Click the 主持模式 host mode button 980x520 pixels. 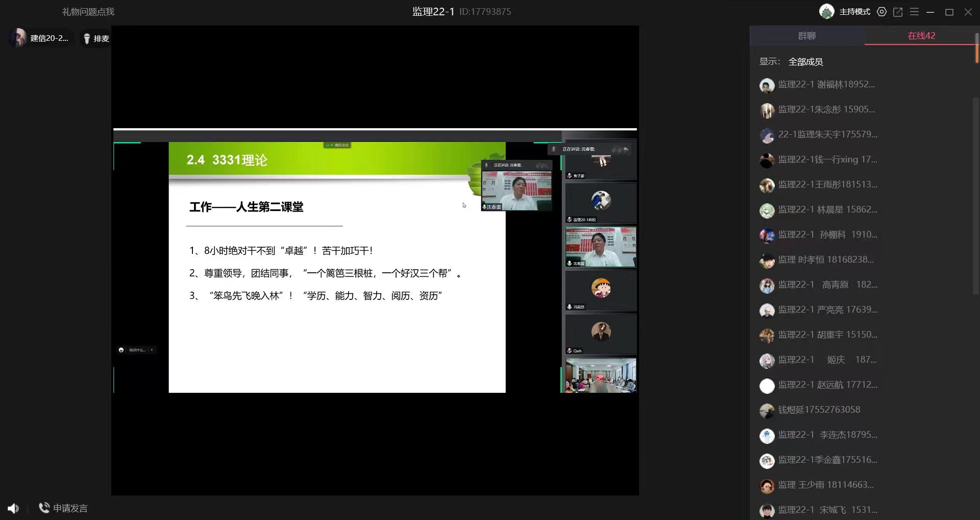pos(854,12)
